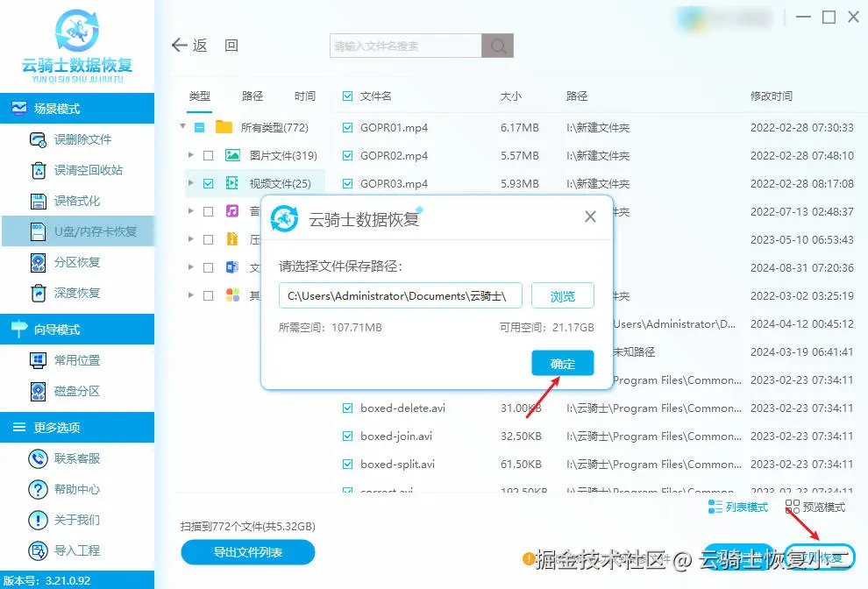Click the 2024-08-31 07:20:36 modified time

pyautogui.click(x=801, y=268)
